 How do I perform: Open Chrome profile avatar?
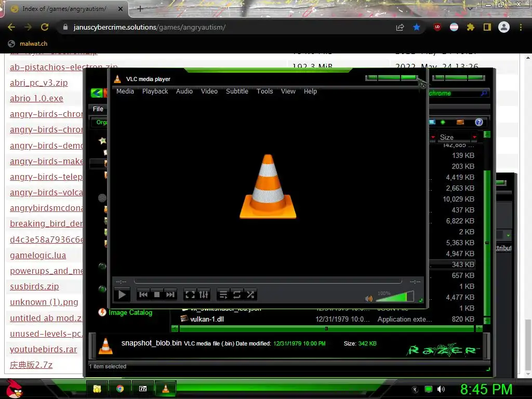coord(504,27)
